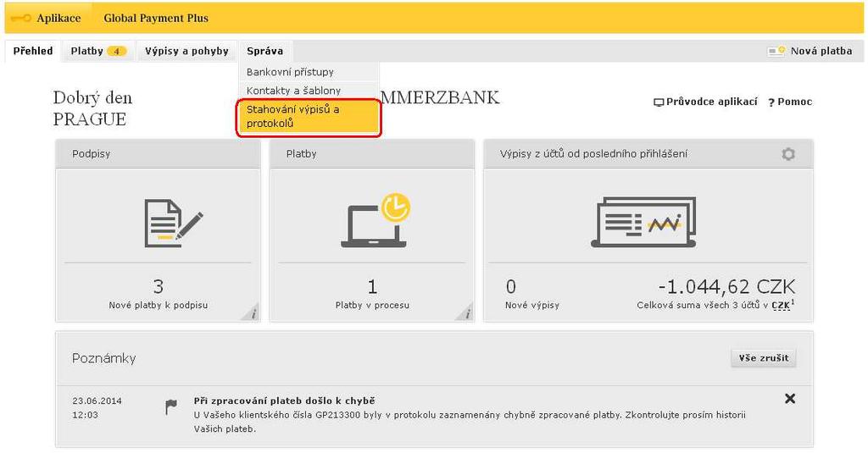Click the note date 23.06.2014
The height and width of the screenshot is (453, 868).
coord(97,401)
